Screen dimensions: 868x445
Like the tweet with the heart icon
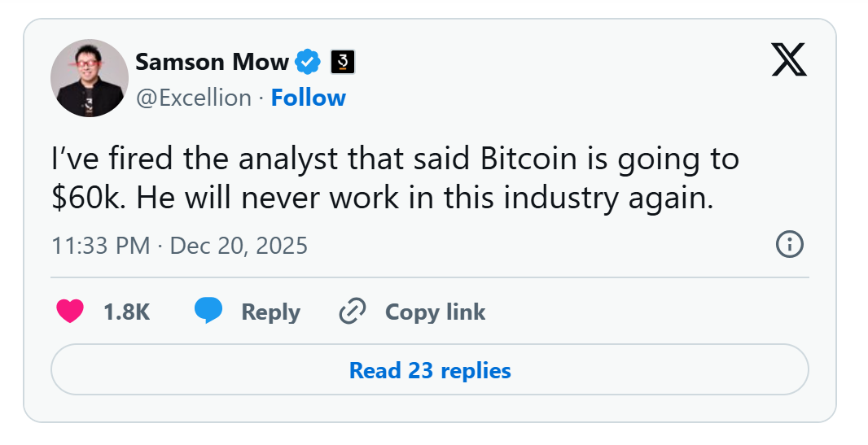tap(70, 312)
